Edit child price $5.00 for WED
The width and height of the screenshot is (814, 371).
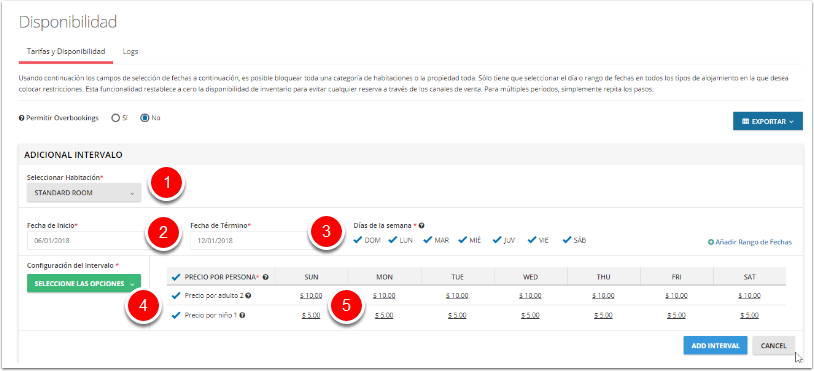530,315
